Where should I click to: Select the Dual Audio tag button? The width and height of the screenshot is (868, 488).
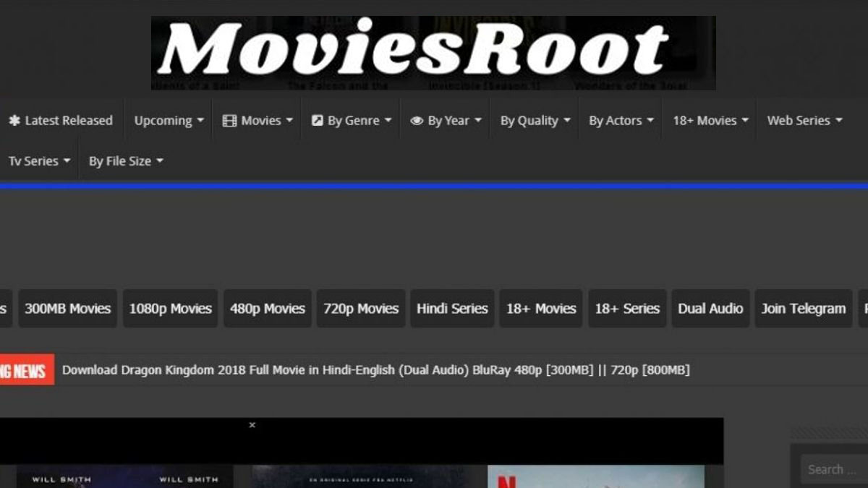710,309
